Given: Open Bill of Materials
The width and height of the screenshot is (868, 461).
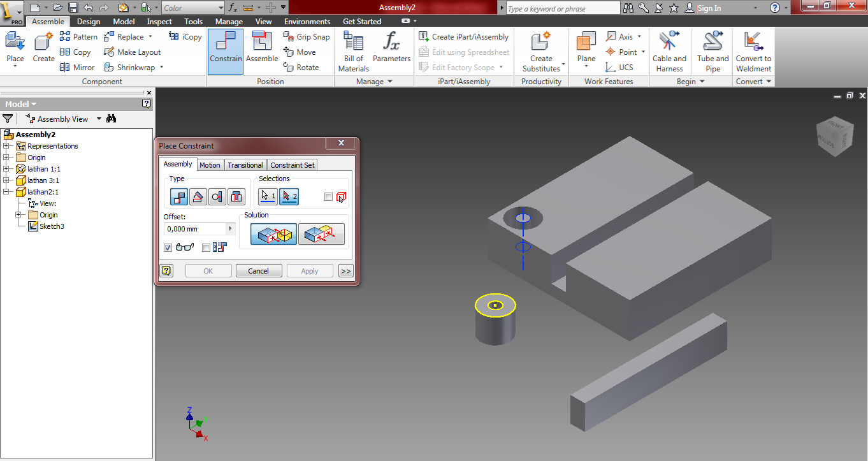Looking at the screenshot, I should [x=354, y=52].
